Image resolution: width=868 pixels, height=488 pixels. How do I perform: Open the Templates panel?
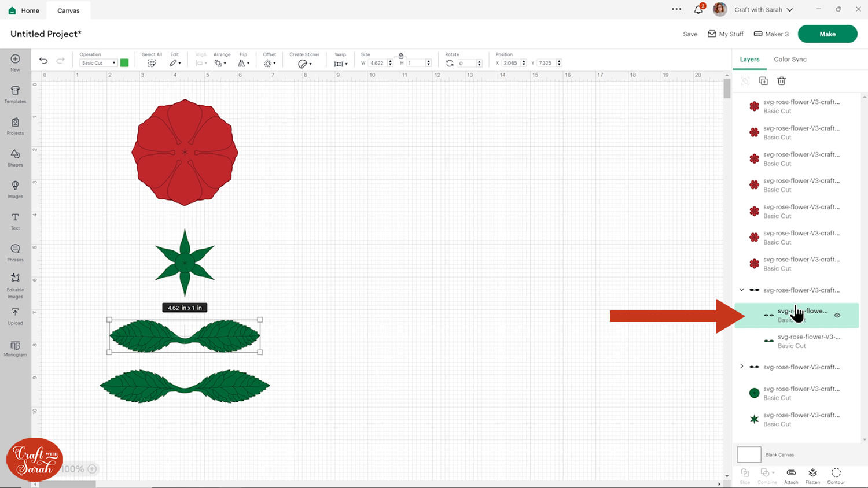point(15,94)
